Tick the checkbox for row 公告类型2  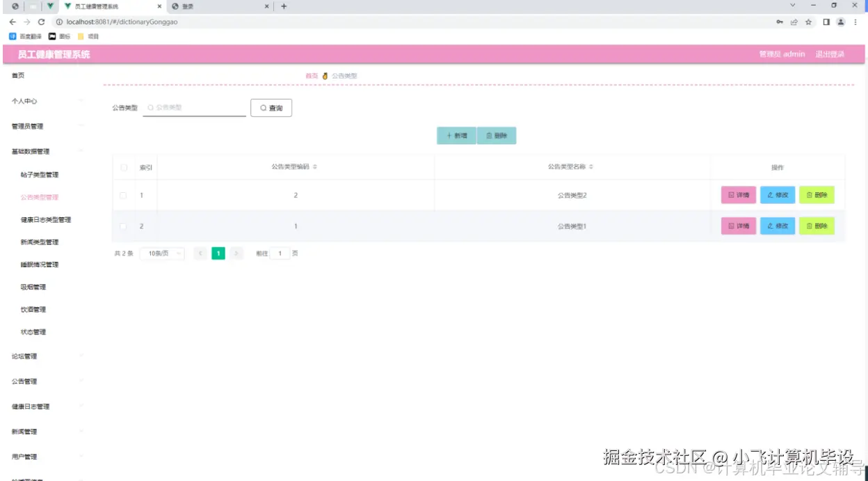click(x=123, y=196)
